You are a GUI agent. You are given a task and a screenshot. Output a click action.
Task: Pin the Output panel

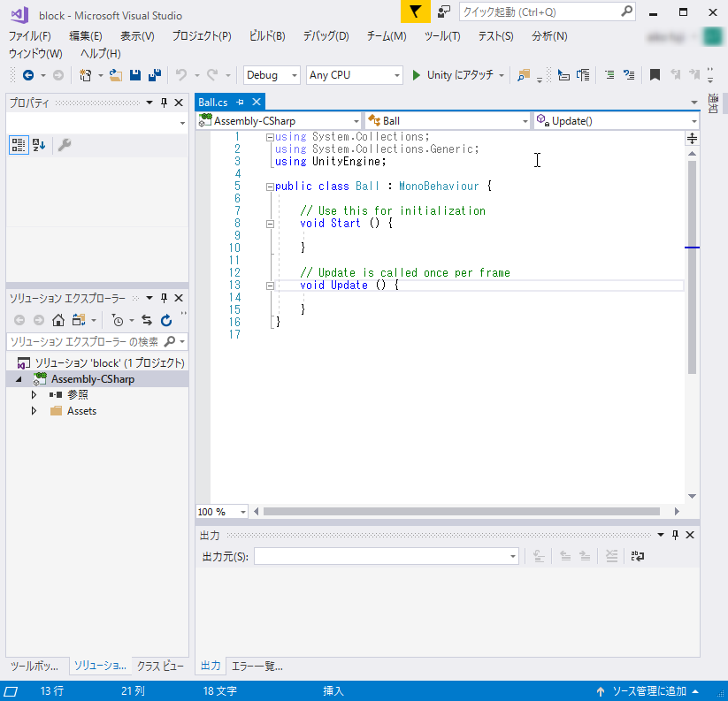tap(675, 535)
